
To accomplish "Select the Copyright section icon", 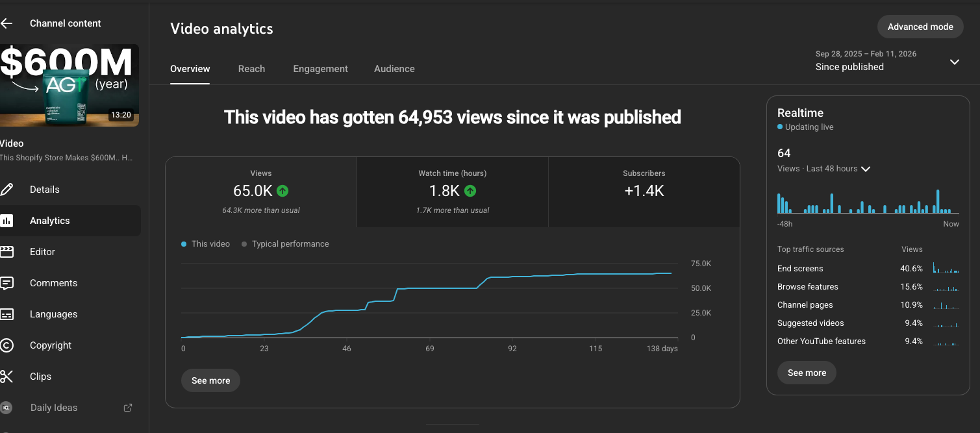I will pos(7,345).
